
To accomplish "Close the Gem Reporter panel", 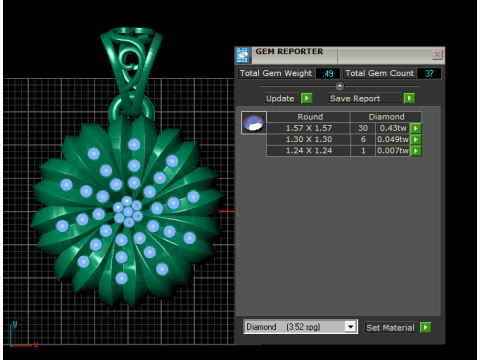I will tap(437, 54).
